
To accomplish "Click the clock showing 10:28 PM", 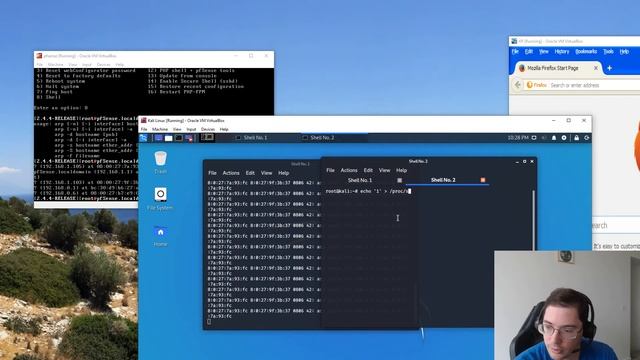I will pos(518,138).
